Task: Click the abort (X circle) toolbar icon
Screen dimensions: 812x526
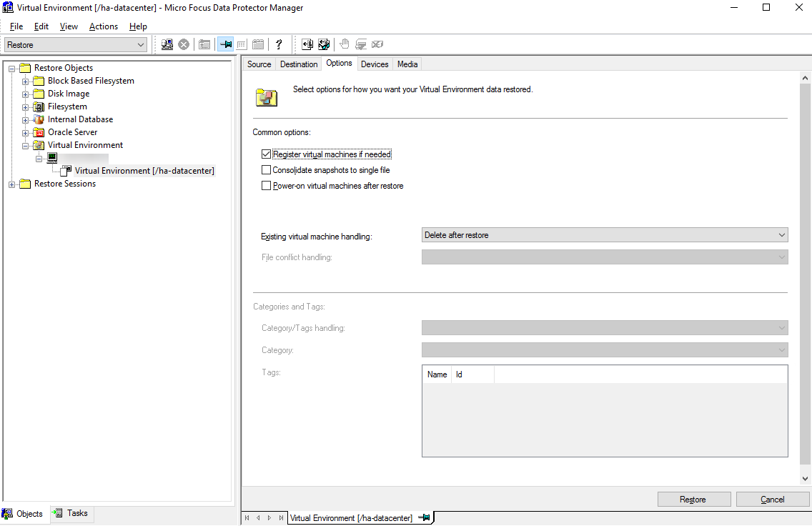Action: click(x=184, y=44)
